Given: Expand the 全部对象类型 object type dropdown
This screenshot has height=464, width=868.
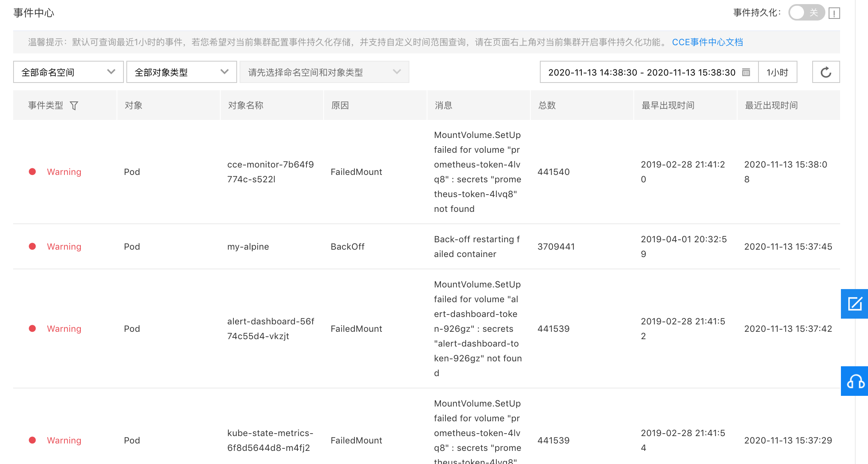Looking at the screenshot, I should pos(181,72).
